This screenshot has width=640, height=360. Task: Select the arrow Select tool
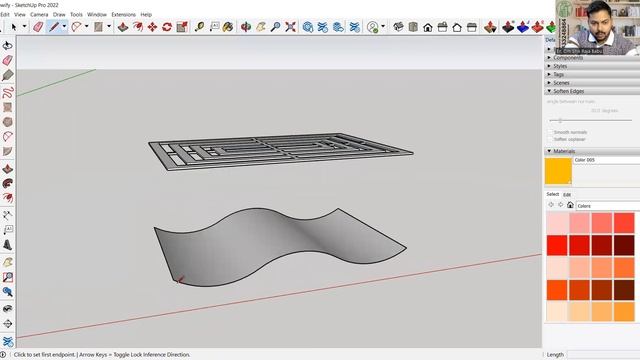tap(14, 27)
